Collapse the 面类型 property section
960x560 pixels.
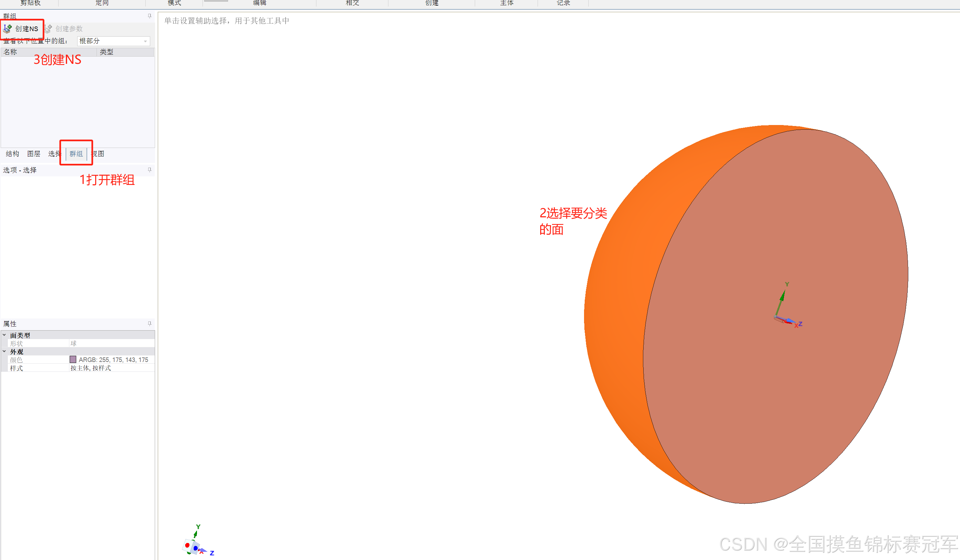[x=4, y=335]
